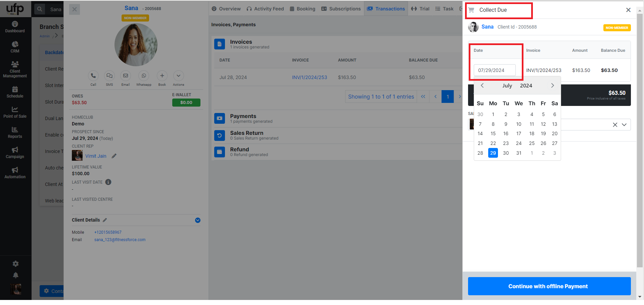Click the Email envelope icon
644x305 pixels.
pyautogui.click(x=125, y=76)
